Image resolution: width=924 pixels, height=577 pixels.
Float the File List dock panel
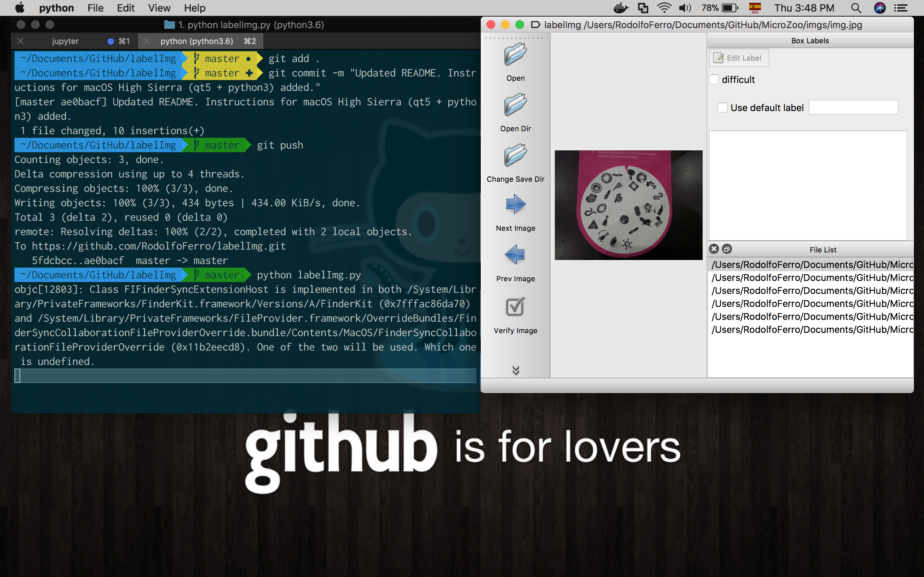[727, 249]
